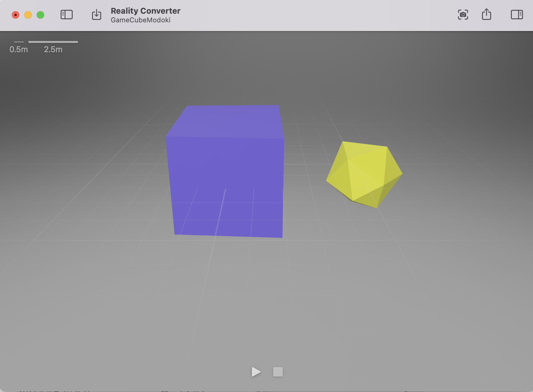This screenshot has width=533, height=392.
Task: Minimize the window with yellow button
Action: click(x=28, y=15)
